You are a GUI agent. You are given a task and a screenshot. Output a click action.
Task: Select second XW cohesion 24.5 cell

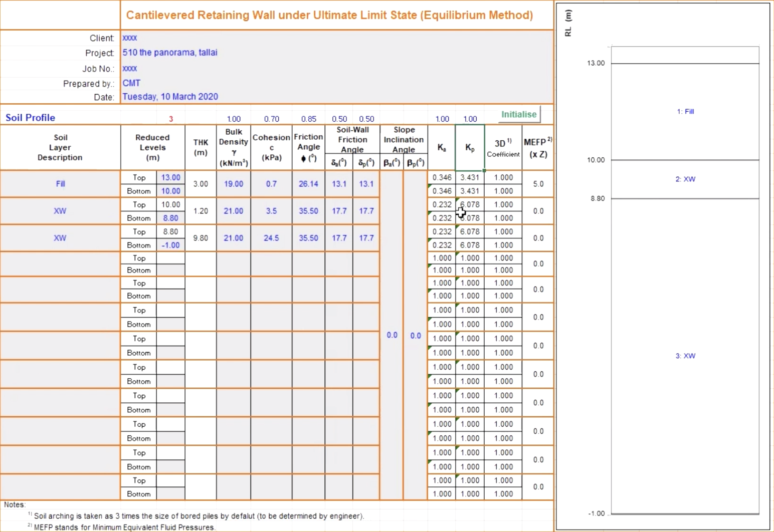coord(271,238)
